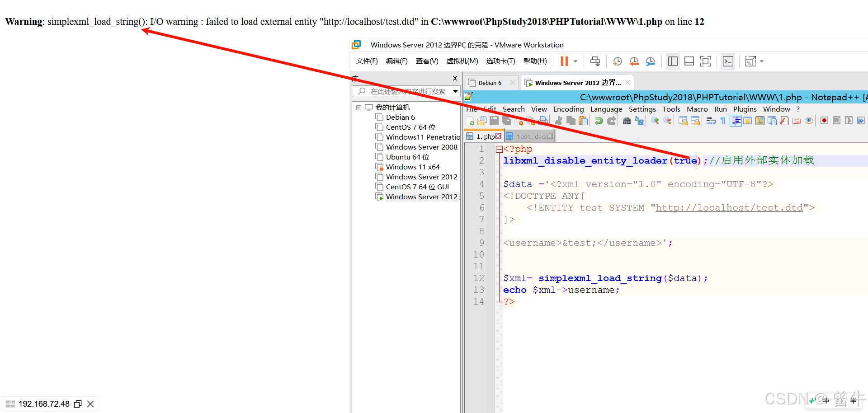Image resolution: width=868 pixels, height=413 pixels.
Task: Click the http://localhost/test.dtd link in code
Action: (729, 207)
